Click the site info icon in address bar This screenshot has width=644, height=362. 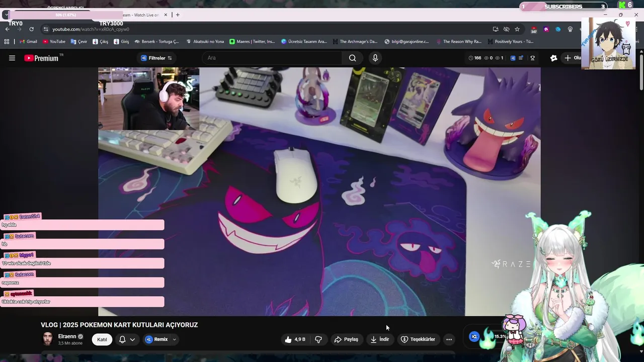pyautogui.click(x=46, y=29)
